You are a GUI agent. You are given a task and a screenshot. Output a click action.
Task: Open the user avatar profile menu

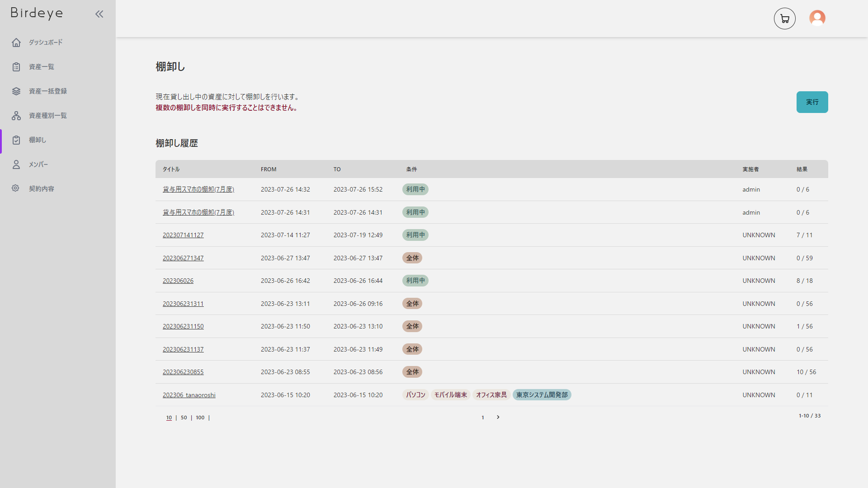(x=817, y=18)
